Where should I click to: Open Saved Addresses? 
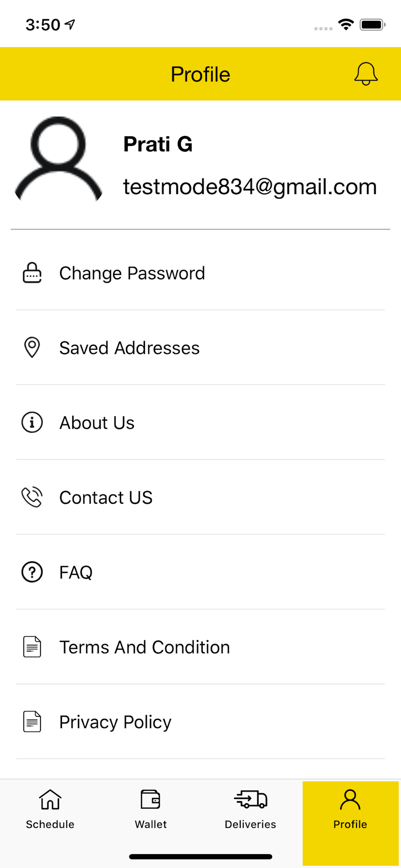(200, 348)
